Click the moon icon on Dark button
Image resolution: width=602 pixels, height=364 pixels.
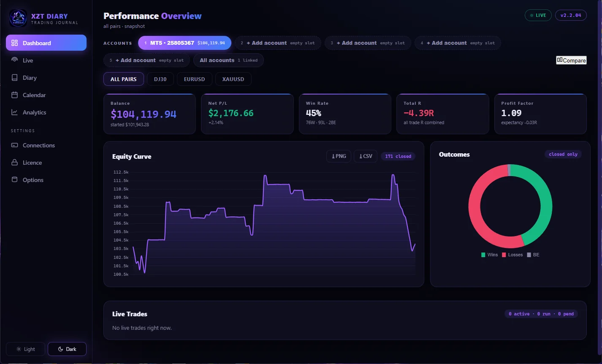point(60,349)
